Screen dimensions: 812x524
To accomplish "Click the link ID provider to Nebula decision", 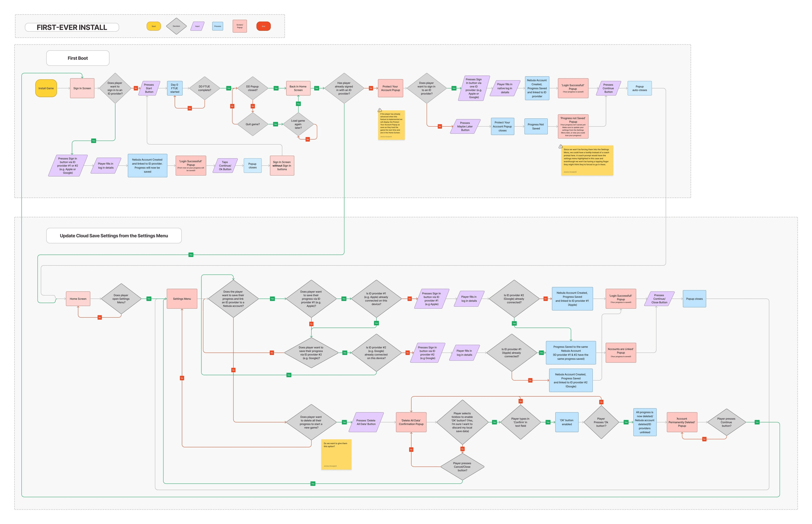I will coord(233,299).
